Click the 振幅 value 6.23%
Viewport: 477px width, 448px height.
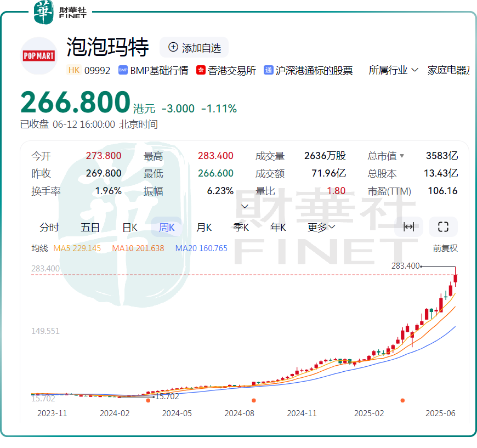pyautogui.click(x=220, y=191)
